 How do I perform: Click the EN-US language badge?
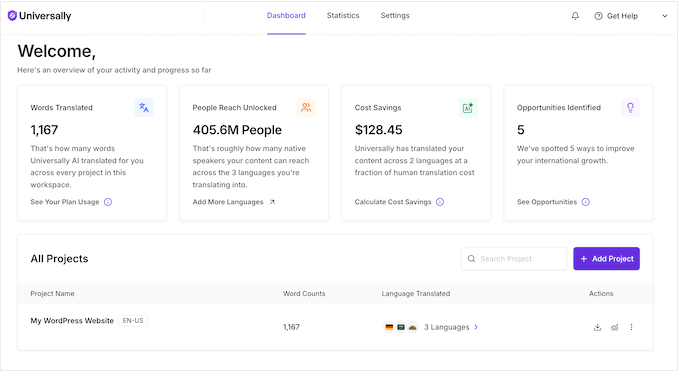tap(133, 321)
